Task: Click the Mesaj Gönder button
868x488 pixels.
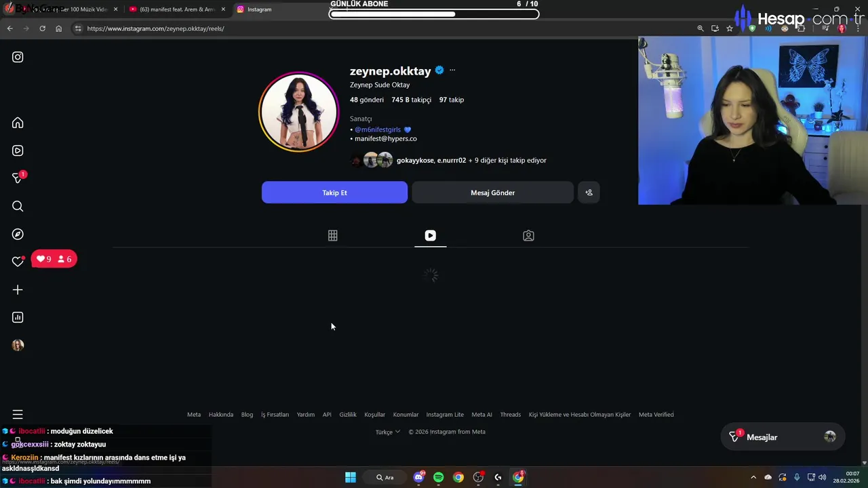Action: tap(492, 192)
